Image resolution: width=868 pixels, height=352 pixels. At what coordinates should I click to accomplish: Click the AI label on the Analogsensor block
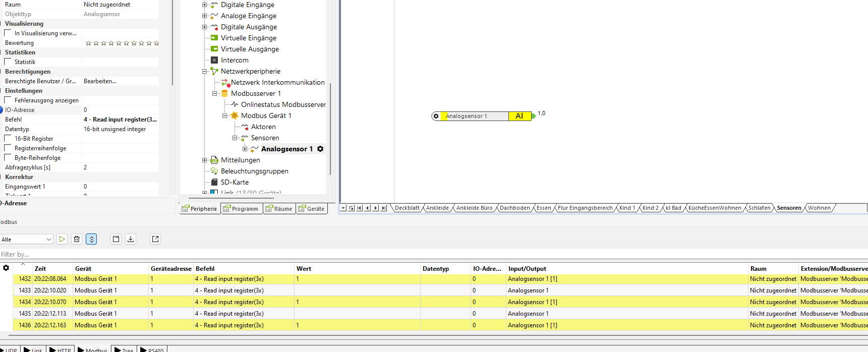[x=519, y=116]
